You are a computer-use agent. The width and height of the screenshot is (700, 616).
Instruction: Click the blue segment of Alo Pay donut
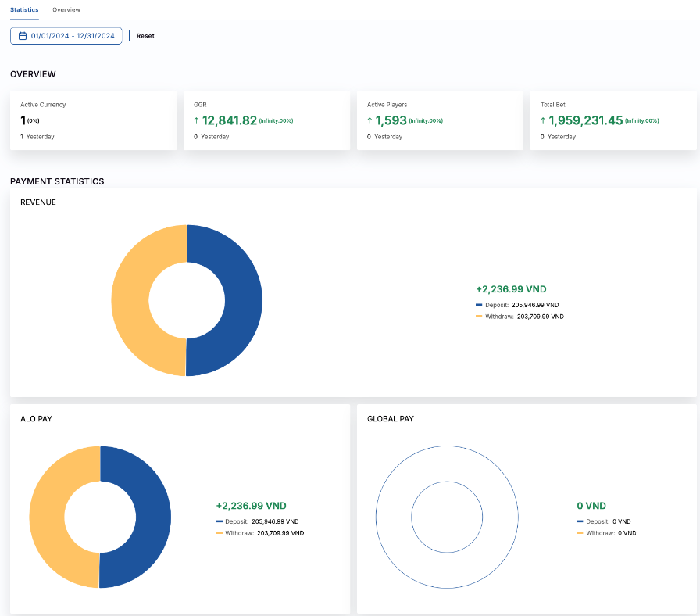tap(153, 517)
